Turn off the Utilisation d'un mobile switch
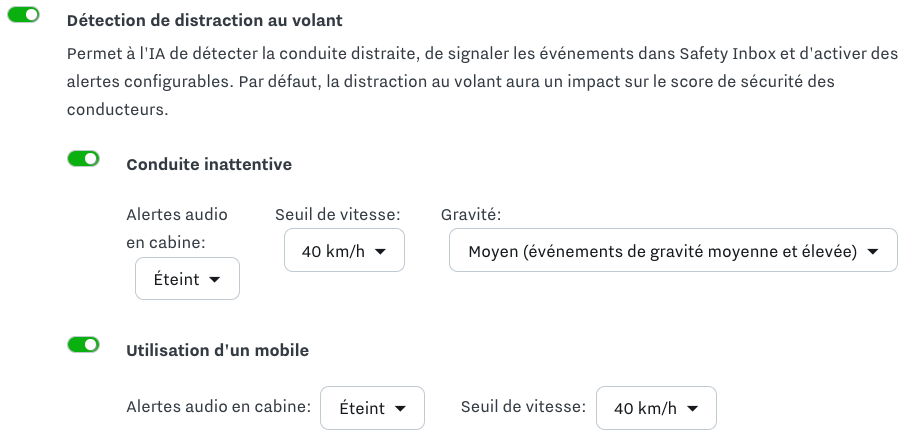Screen dimensions: 915x444 click(83, 345)
